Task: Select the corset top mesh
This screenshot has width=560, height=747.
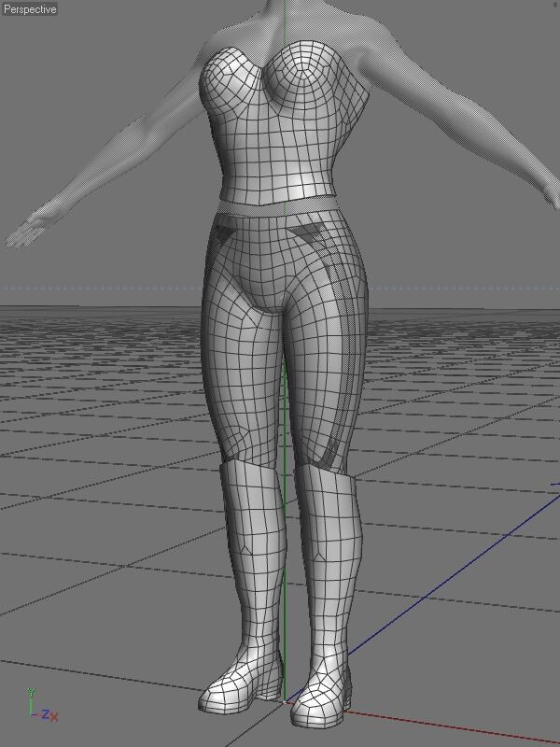Action: coord(284,124)
